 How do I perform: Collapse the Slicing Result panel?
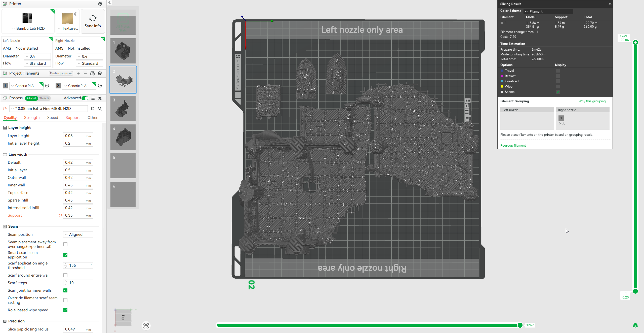click(610, 4)
